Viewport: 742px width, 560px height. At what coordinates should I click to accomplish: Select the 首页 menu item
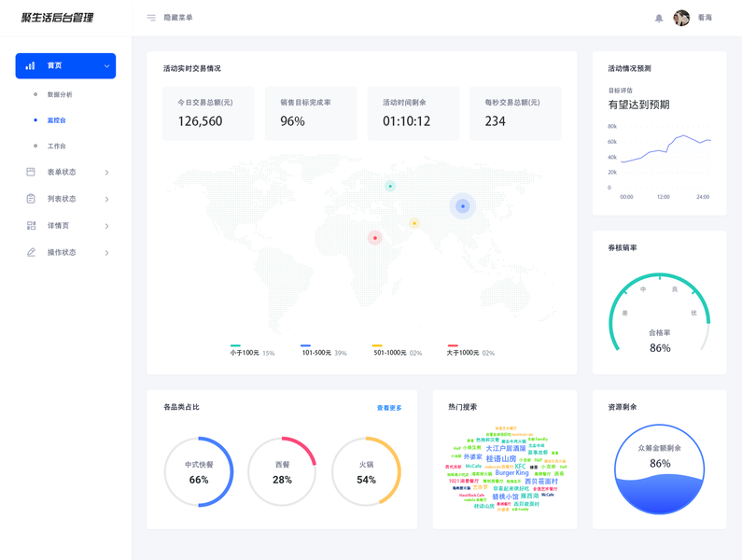(x=65, y=65)
